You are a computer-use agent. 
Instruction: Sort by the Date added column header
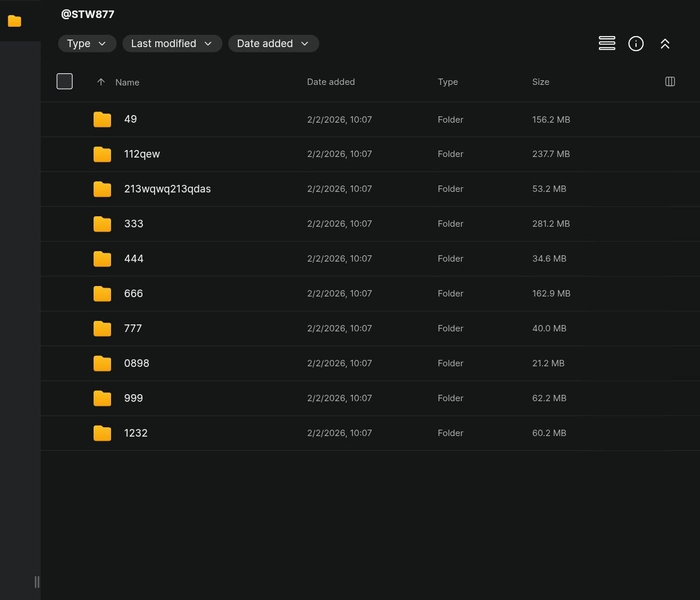(330, 82)
